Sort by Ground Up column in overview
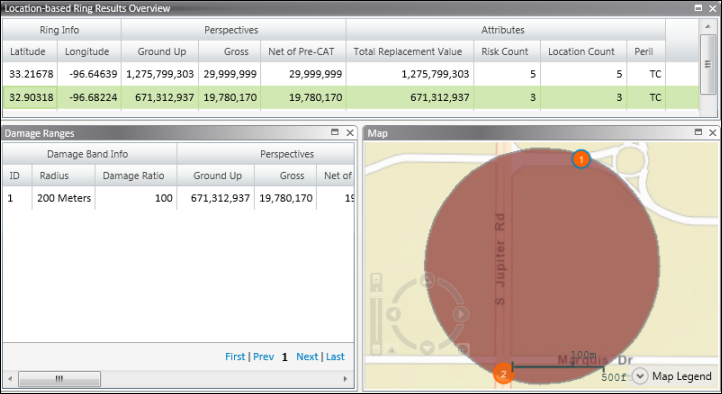This screenshot has width=722, height=394. (162, 52)
